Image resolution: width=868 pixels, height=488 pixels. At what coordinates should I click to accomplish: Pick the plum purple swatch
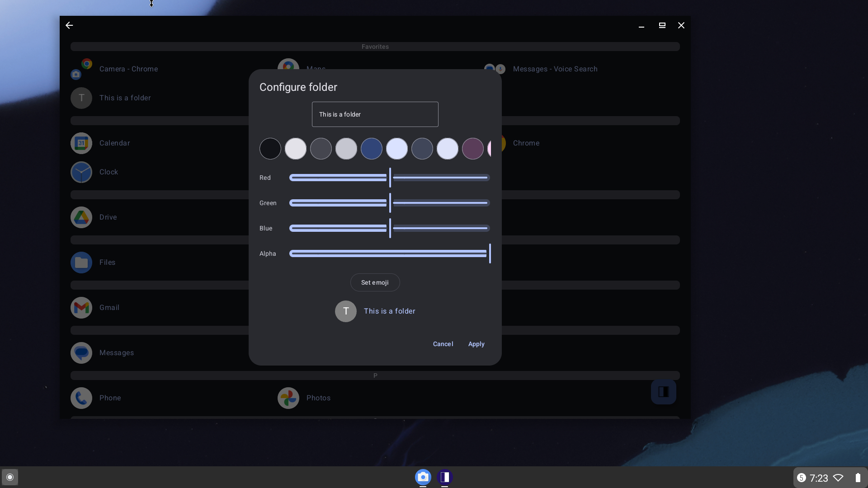[x=473, y=149]
